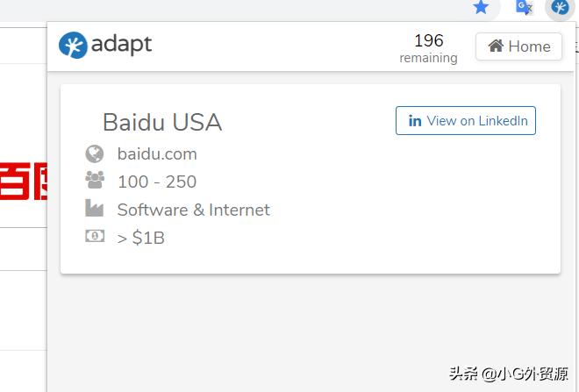Click the revenue money bill icon
The image size is (579, 392).
(95, 237)
